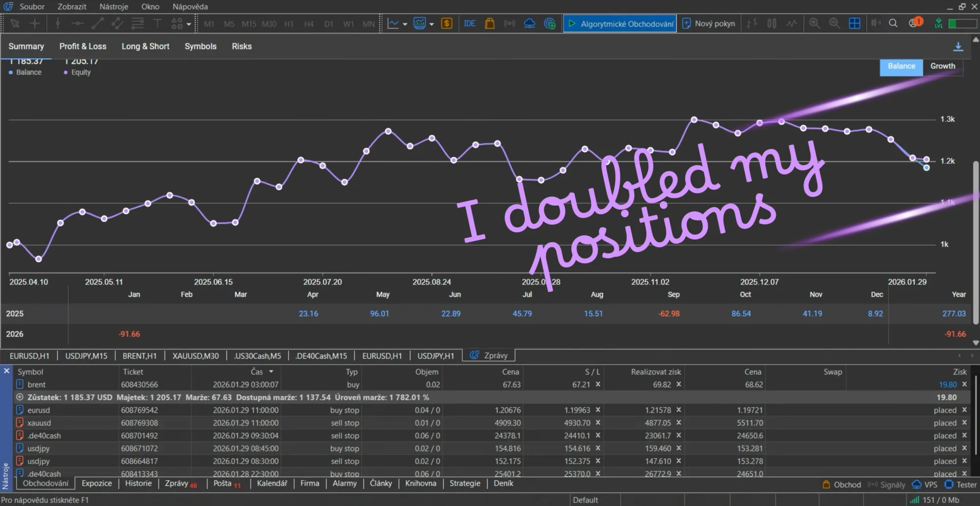
Task: Open the search magnifier in toolbar
Action: [x=893, y=24]
